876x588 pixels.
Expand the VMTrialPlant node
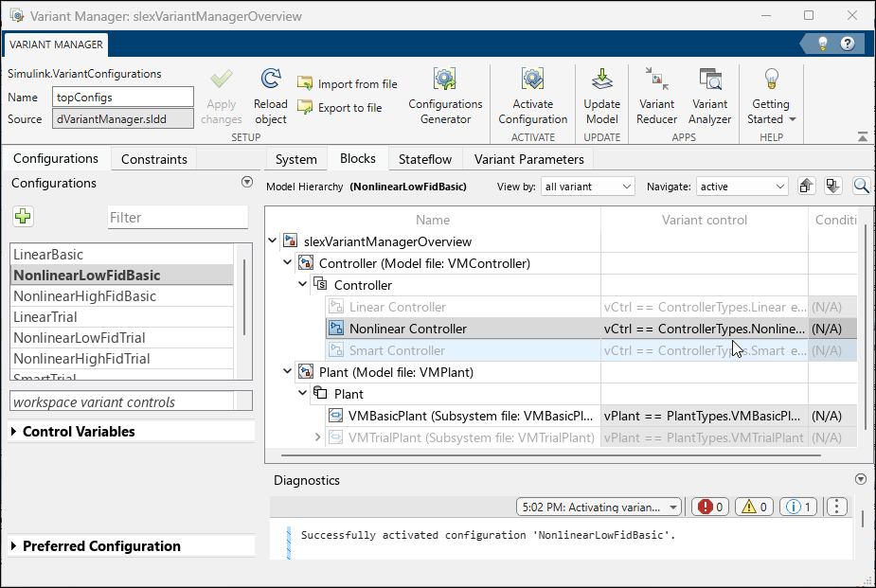tap(317, 437)
